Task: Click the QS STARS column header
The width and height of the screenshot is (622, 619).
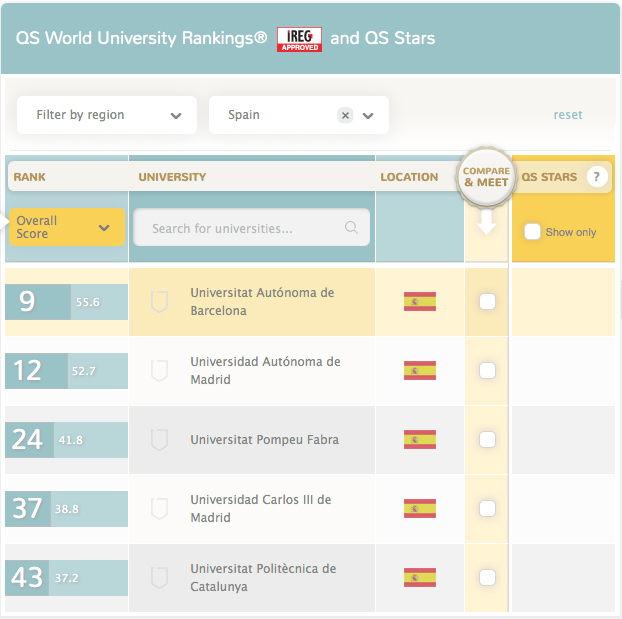Action: click(549, 177)
